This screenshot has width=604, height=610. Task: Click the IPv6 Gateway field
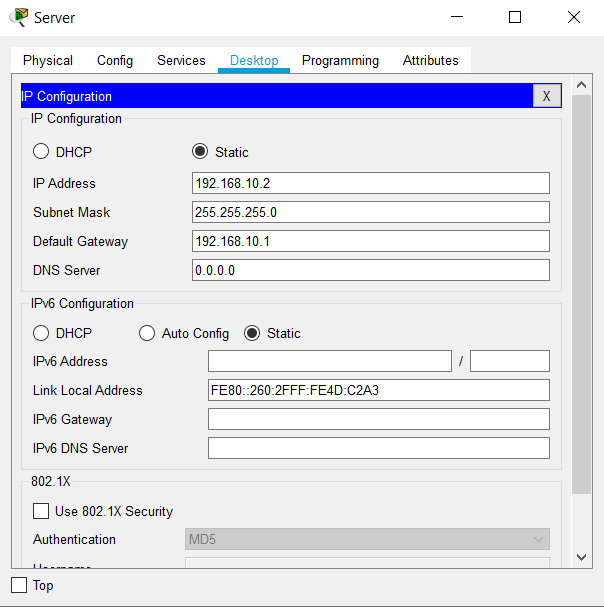(x=379, y=419)
